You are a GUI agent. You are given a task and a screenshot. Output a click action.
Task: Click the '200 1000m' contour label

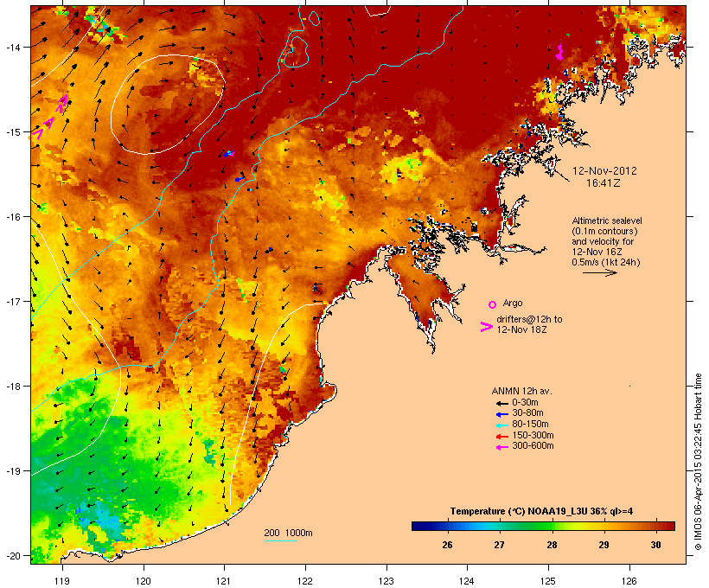tap(288, 533)
